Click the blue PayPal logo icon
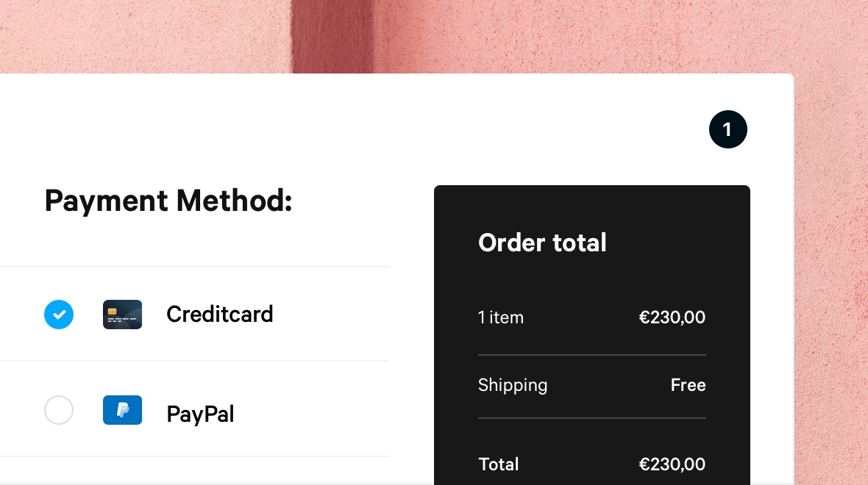This screenshot has height=485, width=868. pyautogui.click(x=122, y=410)
